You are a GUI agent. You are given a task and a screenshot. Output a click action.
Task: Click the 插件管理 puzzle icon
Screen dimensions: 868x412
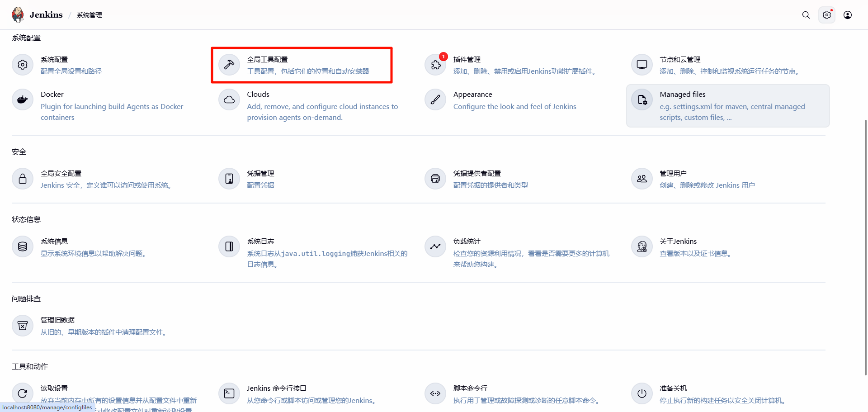pos(435,65)
